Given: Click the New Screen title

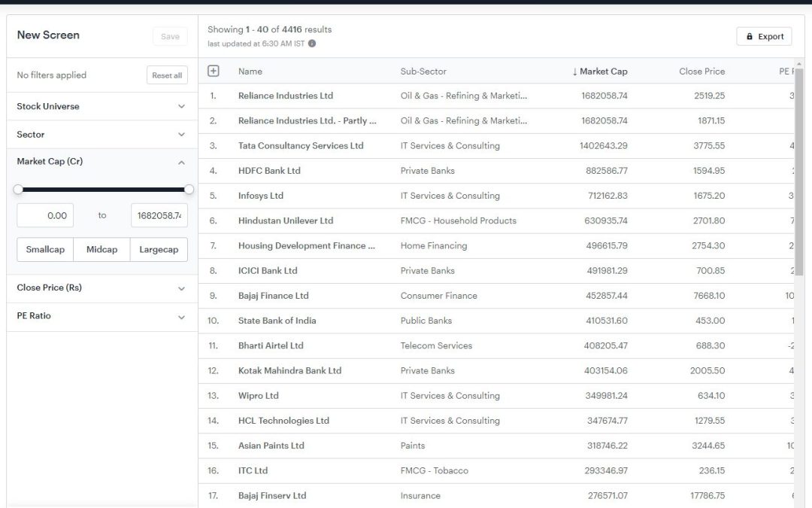Looking at the screenshot, I should [48, 35].
